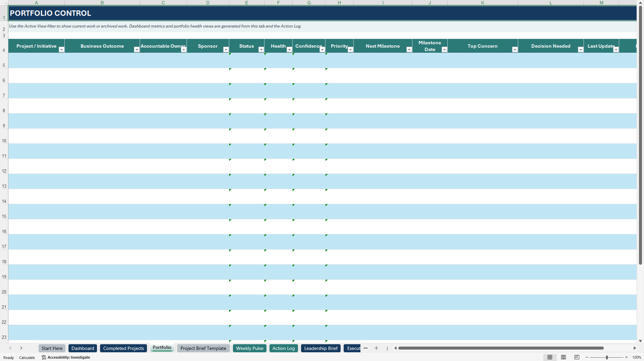Open the Action Log sheet

point(284,348)
